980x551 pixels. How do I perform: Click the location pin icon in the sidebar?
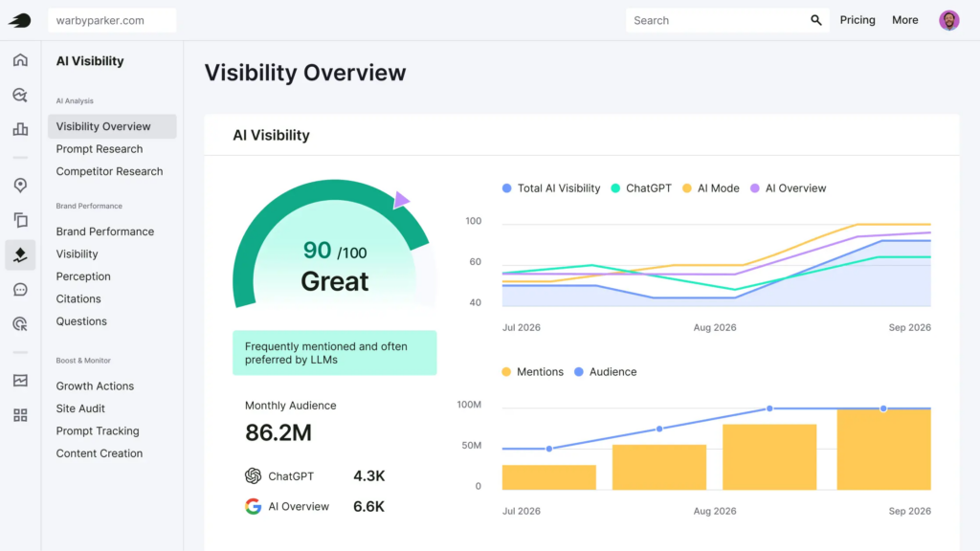coord(20,186)
